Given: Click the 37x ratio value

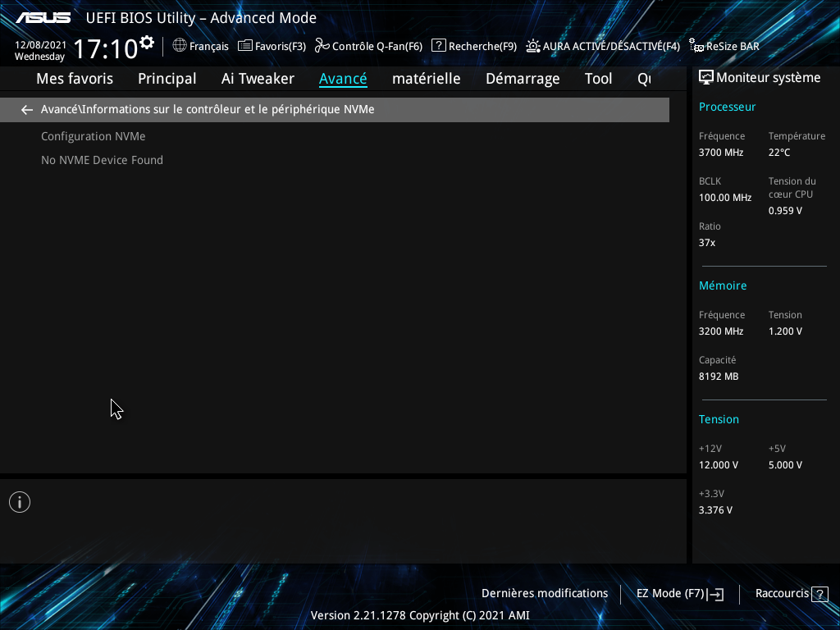Looking at the screenshot, I should (707, 243).
